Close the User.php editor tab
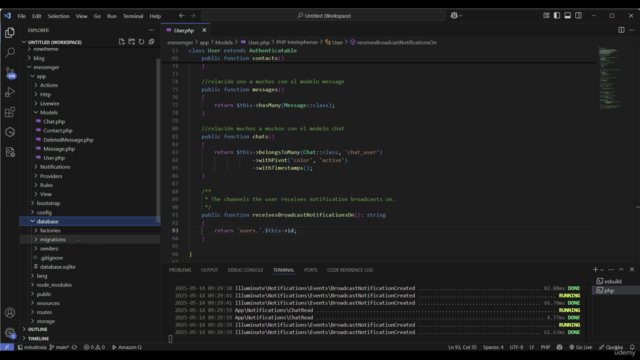Viewport: 640px width, 360px height. tap(204, 30)
